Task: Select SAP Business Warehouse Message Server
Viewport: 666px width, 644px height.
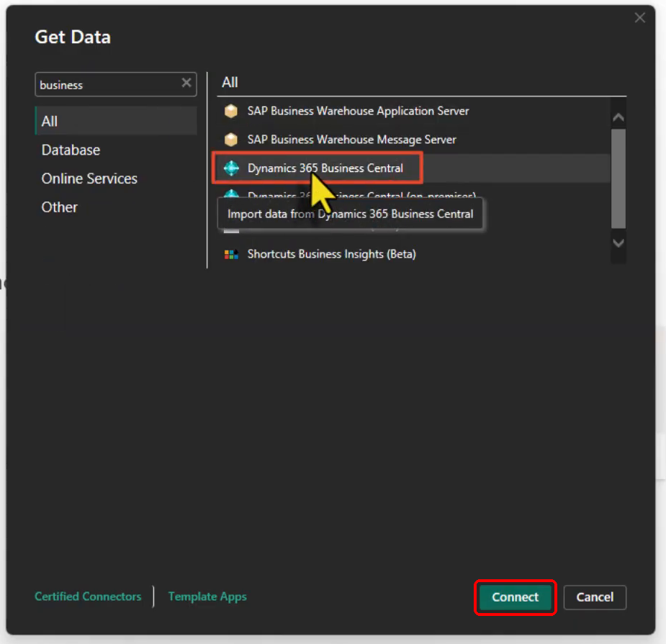Action: 351,140
